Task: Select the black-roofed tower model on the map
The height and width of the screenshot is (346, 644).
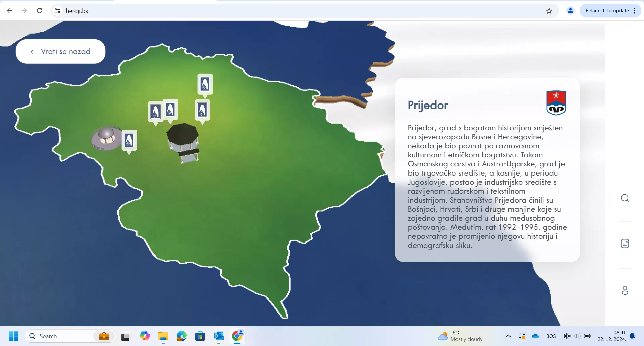Action: pyautogui.click(x=183, y=142)
